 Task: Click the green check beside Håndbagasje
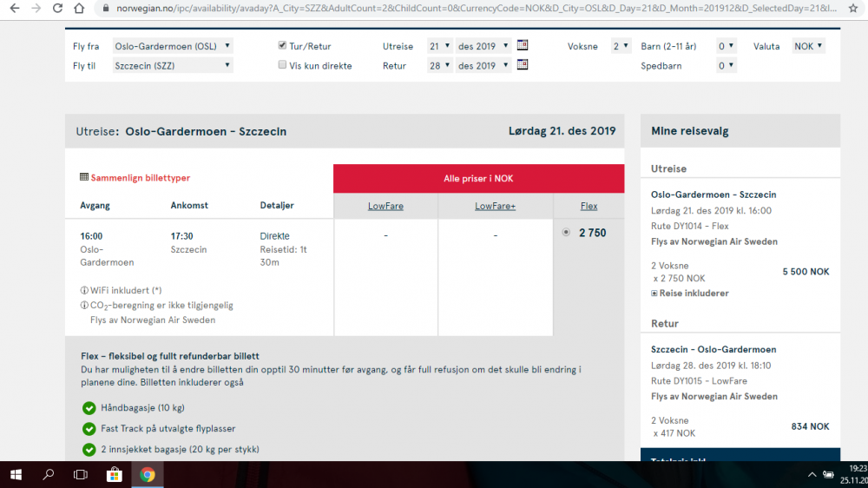89,408
